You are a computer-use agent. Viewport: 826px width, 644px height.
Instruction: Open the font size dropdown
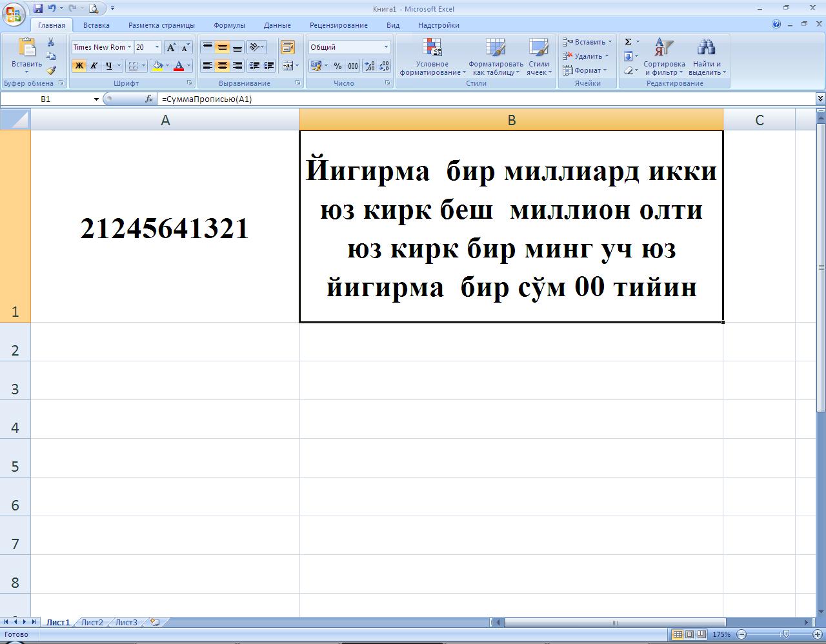pos(157,47)
